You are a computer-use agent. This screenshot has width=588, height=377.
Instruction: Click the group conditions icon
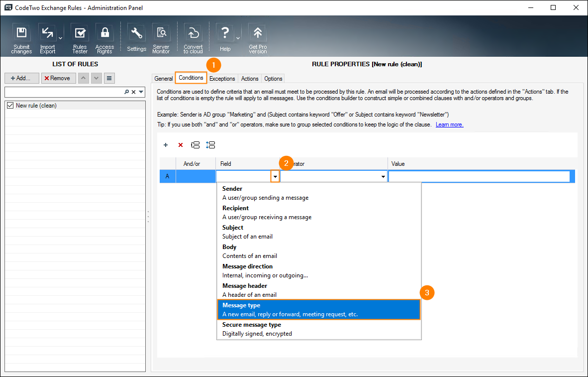point(195,145)
